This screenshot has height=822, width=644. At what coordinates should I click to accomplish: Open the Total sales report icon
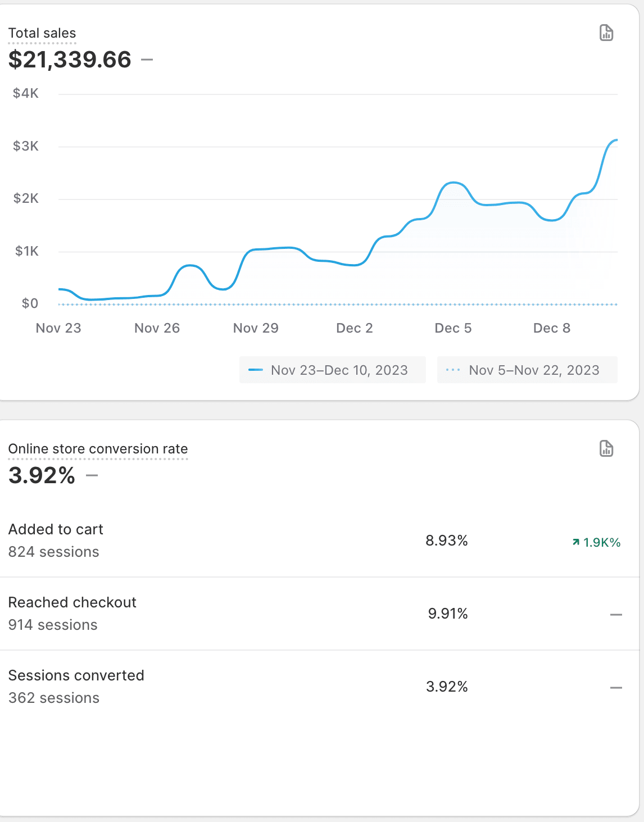click(x=606, y=33)
